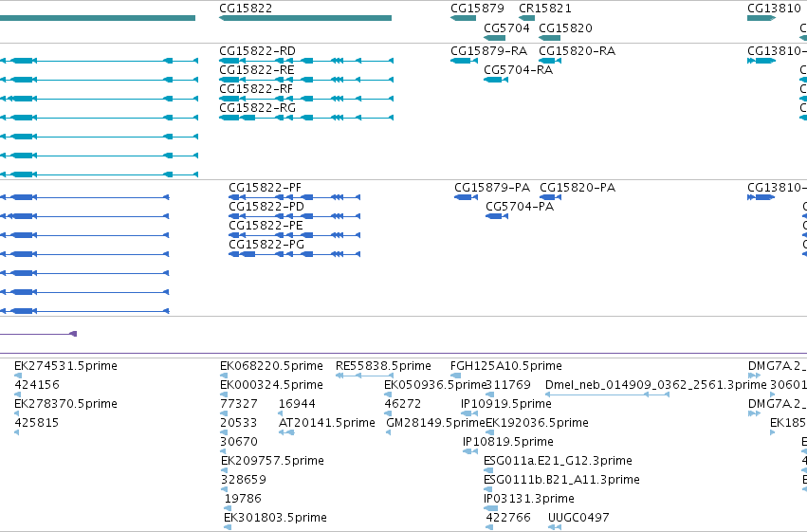Select EST RE55838.5prime

pos(365,376)
